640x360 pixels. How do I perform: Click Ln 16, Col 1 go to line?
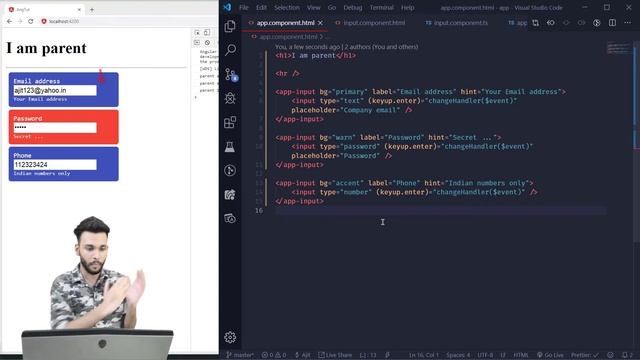424,355
